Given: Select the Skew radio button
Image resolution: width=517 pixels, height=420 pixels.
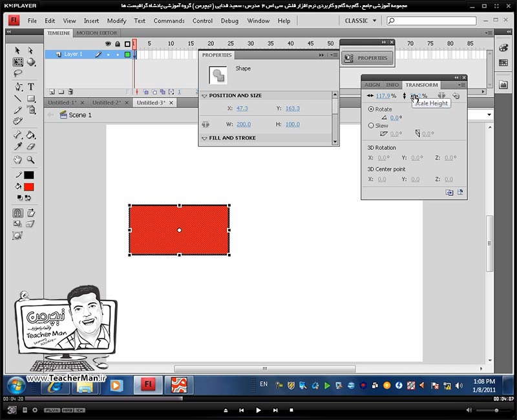Looking at the screenshot, I should click(371, 125).
